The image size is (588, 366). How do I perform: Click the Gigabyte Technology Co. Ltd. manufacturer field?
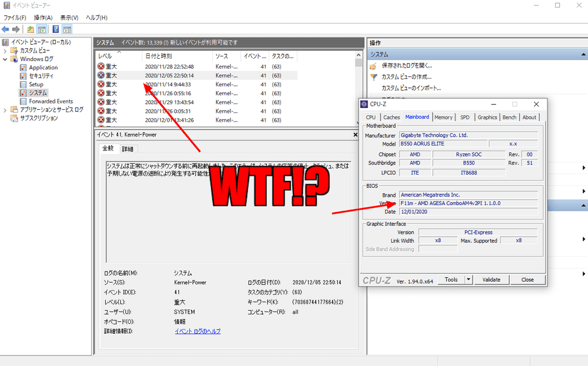(469, 135)
